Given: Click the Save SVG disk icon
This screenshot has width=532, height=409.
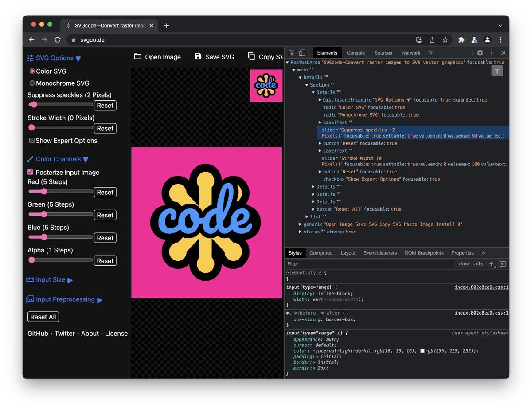Looking at the screenshot, I should [198, 56].
